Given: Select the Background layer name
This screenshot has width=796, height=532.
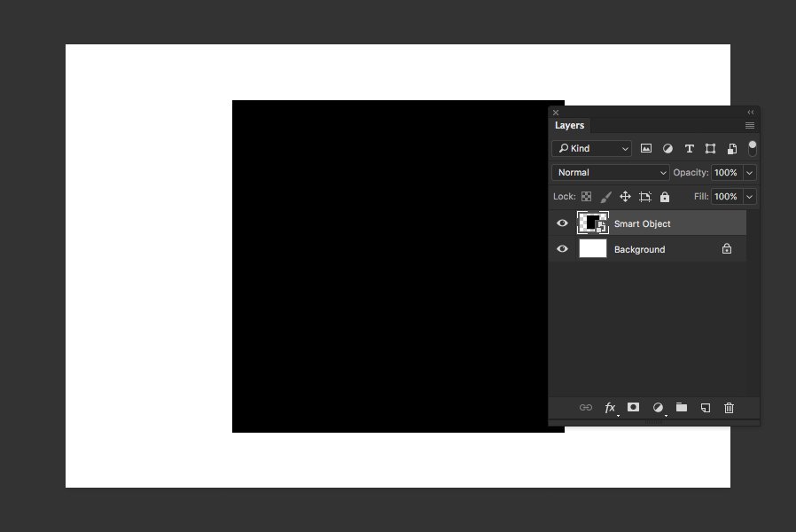Looking at the screenshot, I should (x=639, y=249).
